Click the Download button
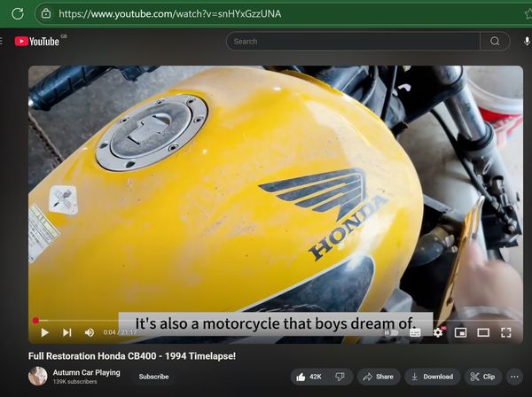This screenshot has width=532, height=397. (x=433, y=377)
